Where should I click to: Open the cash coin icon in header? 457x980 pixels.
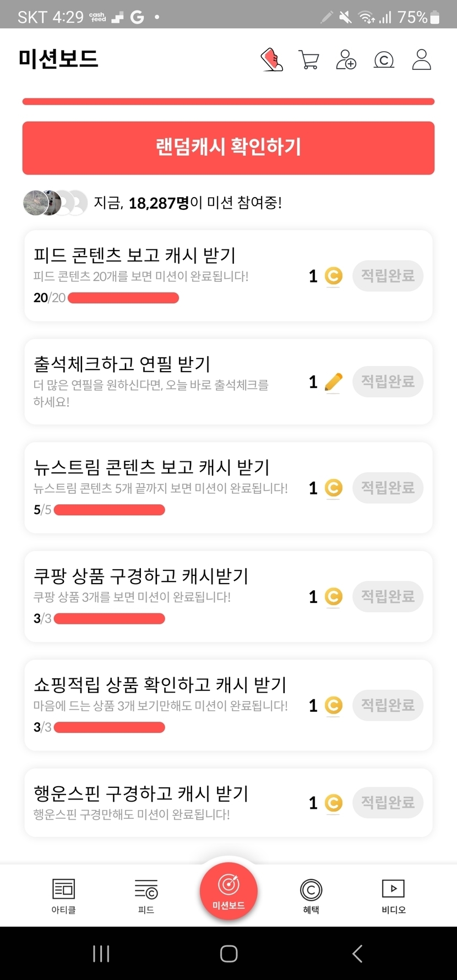pyautogui.click(x=384, y=59)
